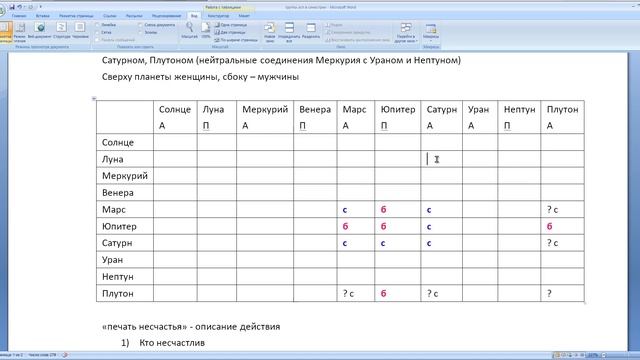Screen dimensions: 640x360
Task: Click Synchronous Scrolling option
Action: (x=348, y=33)
